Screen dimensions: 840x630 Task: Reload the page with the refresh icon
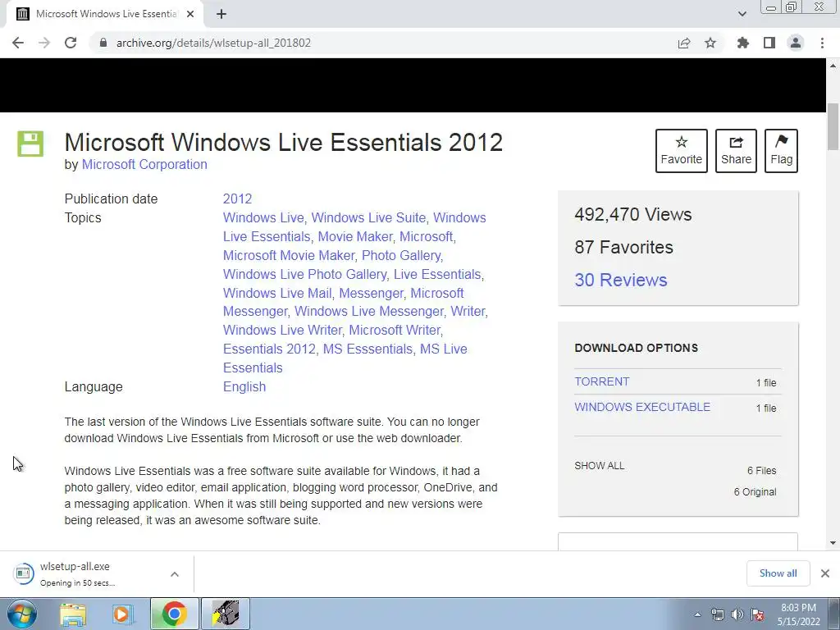tap(71, 43)
